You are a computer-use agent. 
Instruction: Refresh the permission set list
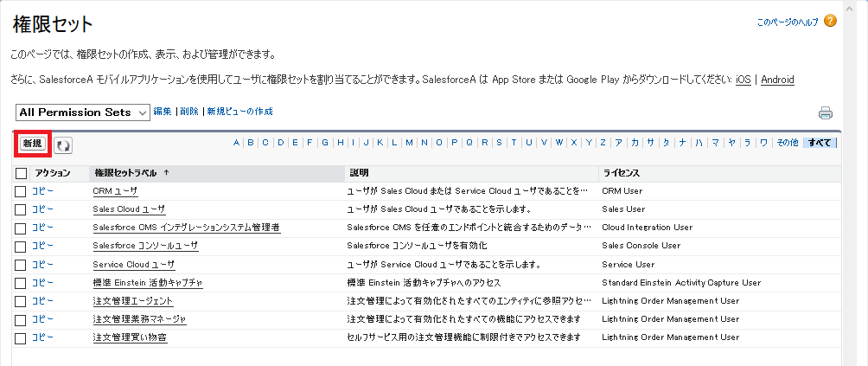[x=64, y=145]
